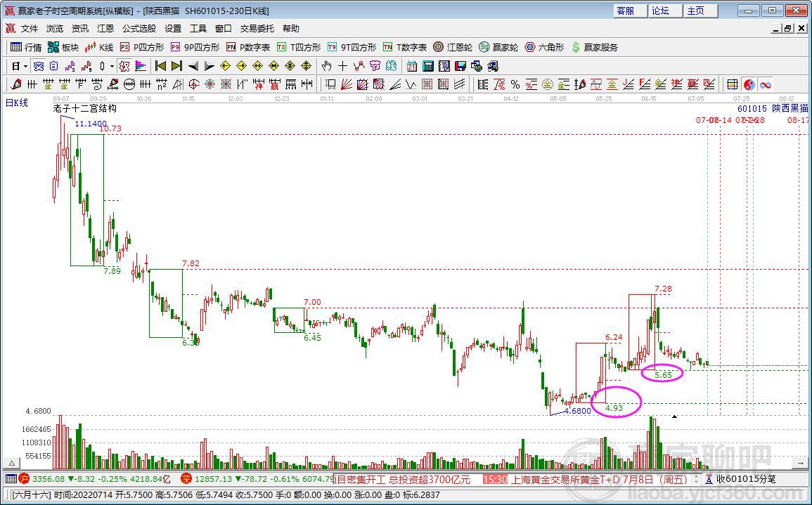This screenshot has width=812, height=505.
Task: Open the 江恩 menu
Action: pos(105,29)
